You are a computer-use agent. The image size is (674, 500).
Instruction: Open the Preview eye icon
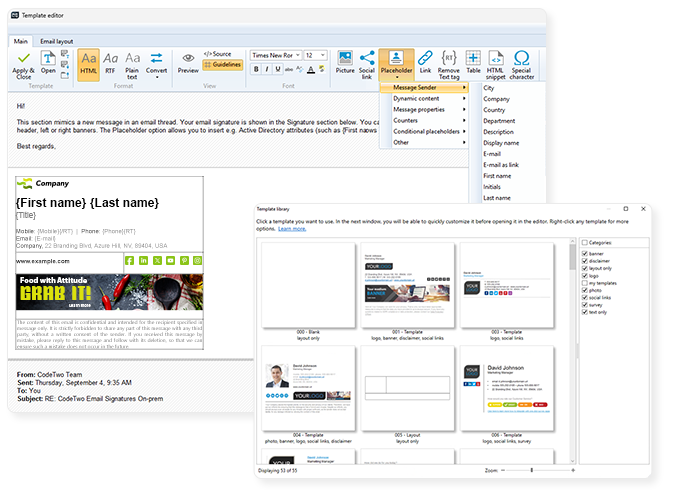[187, 62]
